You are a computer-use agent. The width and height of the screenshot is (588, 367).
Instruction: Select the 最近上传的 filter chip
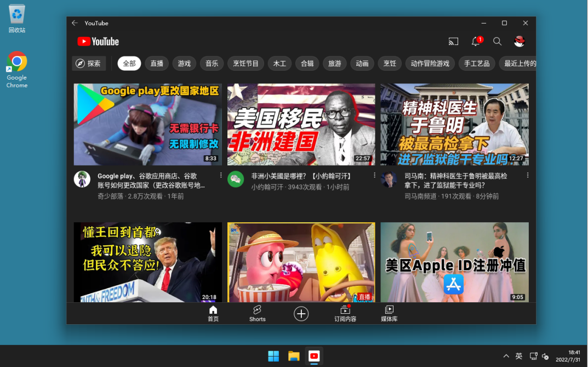[x=518, y=64]
